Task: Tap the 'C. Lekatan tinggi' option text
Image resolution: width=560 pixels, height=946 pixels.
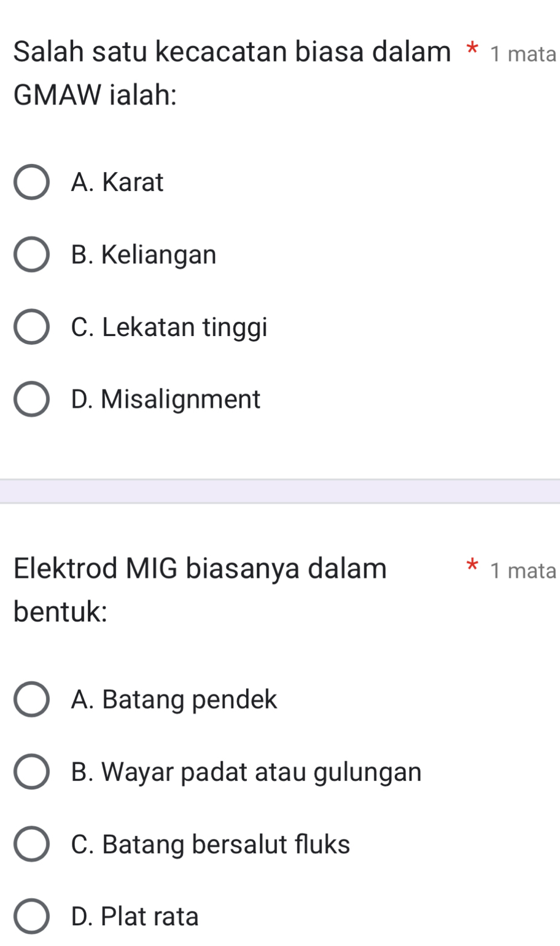Action: point(169,327)
